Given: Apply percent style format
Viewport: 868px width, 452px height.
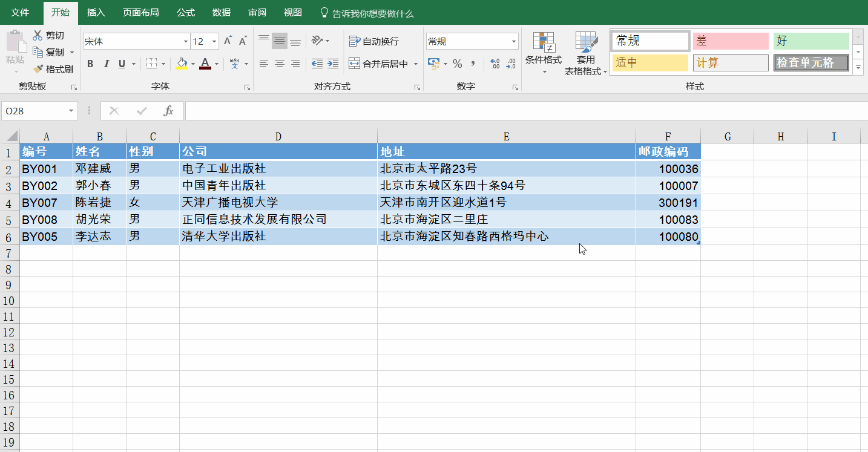Looking at the screenshot, I should 458,64.
